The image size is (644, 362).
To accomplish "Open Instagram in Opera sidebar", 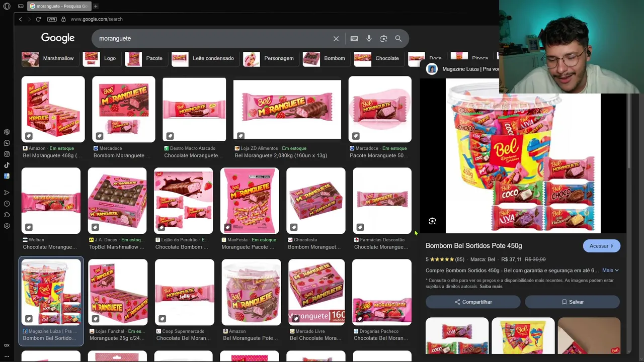I will pyautogui.click(x=7, y=154).
